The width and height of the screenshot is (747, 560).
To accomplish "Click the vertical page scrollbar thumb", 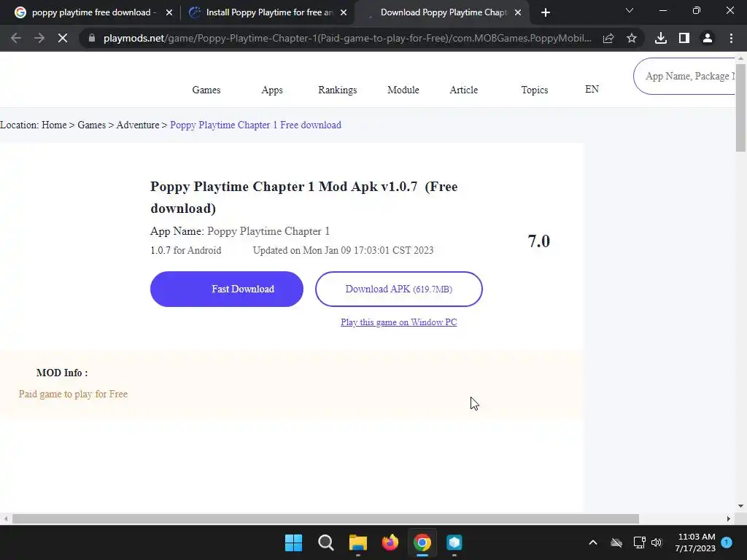I will point(740,107).
